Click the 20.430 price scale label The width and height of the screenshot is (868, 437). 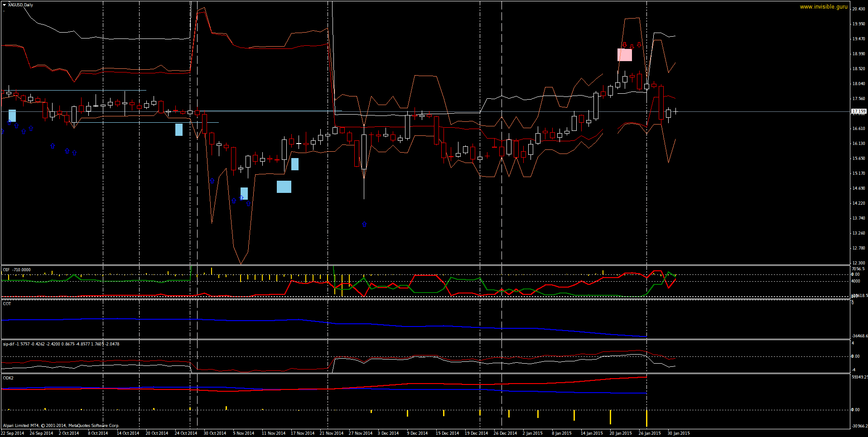click(x=858, y=9)
